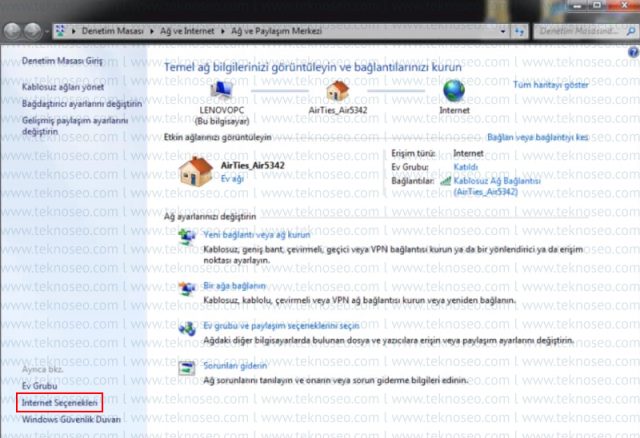
Task: Click Bağlan veya bağlantıyı kes link
Action: click(x=538, y=137)
